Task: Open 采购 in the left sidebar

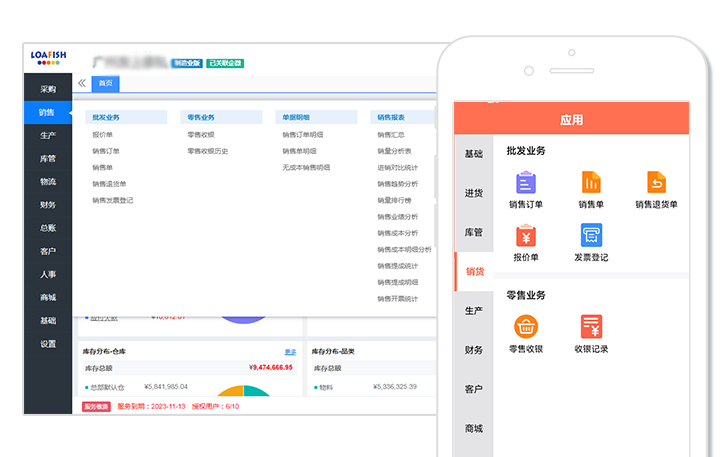Action: click(x=48, y=89)
